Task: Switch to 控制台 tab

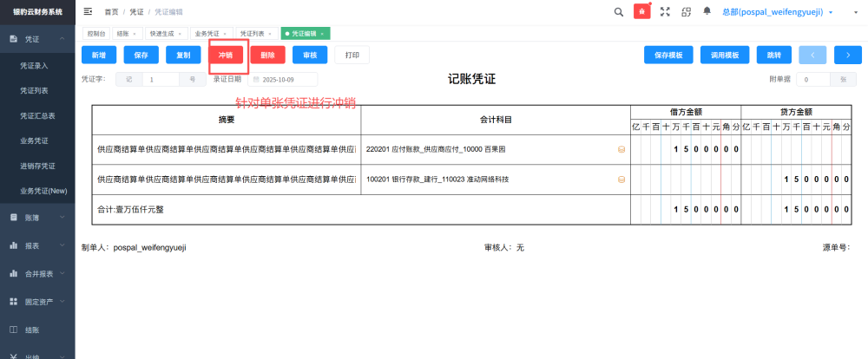Action: point(96,34)
